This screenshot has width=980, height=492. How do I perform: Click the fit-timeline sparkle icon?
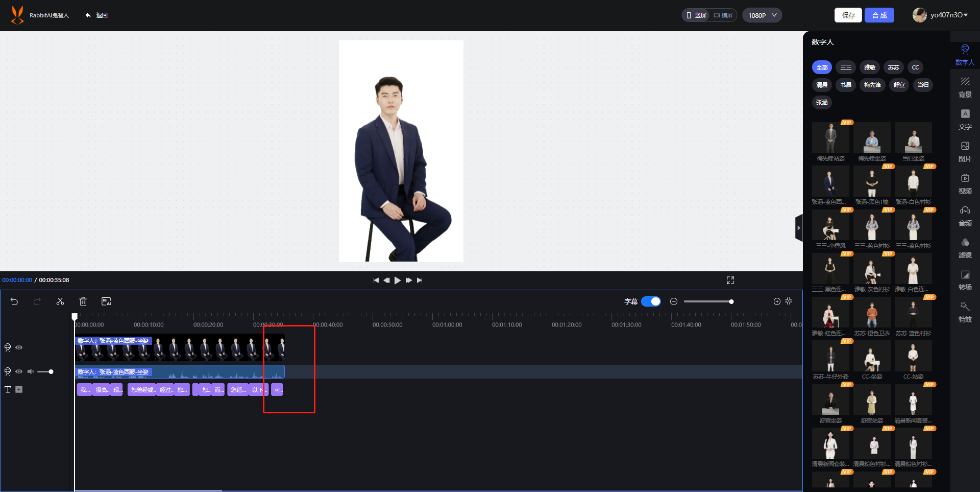pos(789,301)
